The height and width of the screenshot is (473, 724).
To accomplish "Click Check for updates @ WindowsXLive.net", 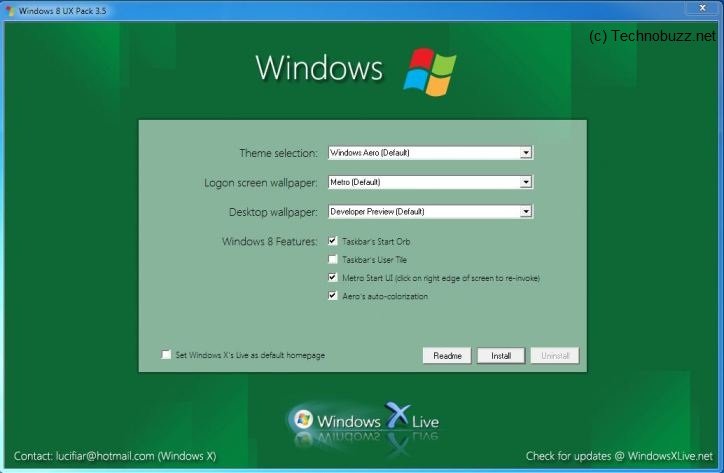I will (619, 456).
